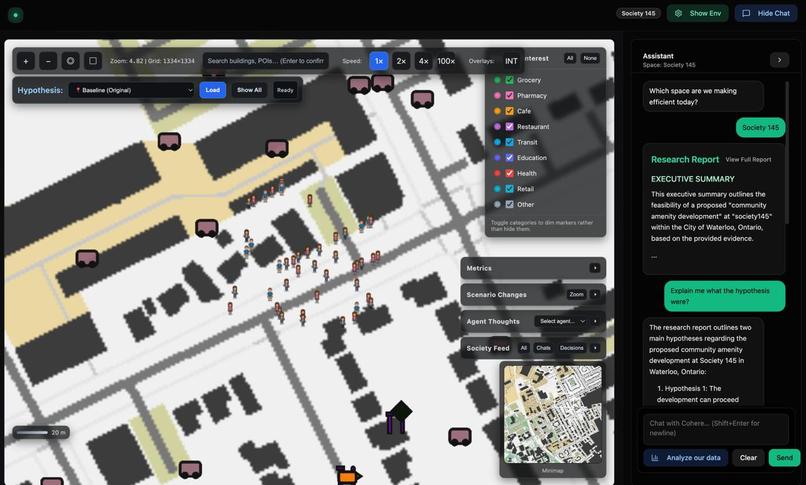Click the Load hypothesis button
Screen dimensions: 806x485
212,90
